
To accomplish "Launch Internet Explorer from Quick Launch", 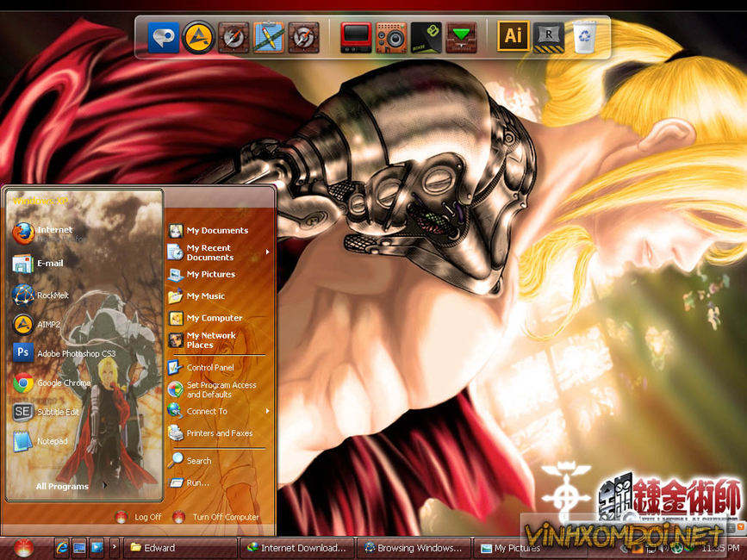I will (62, 548).
